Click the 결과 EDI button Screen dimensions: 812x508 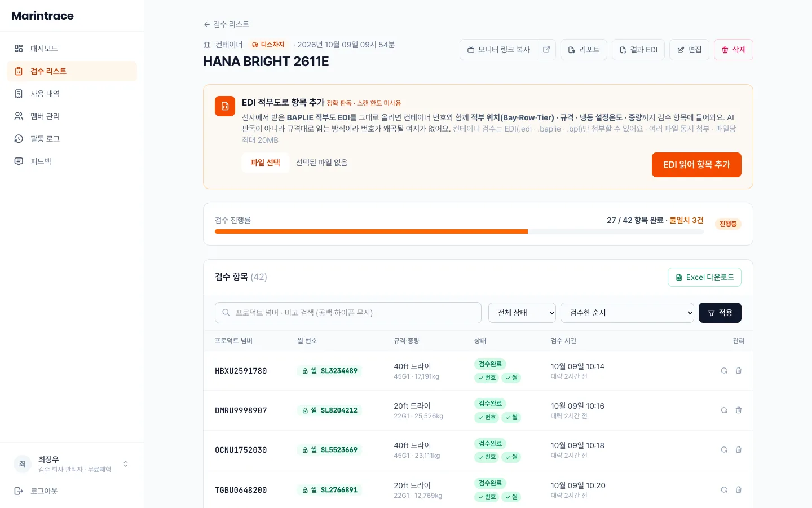[x=638, y=50]
